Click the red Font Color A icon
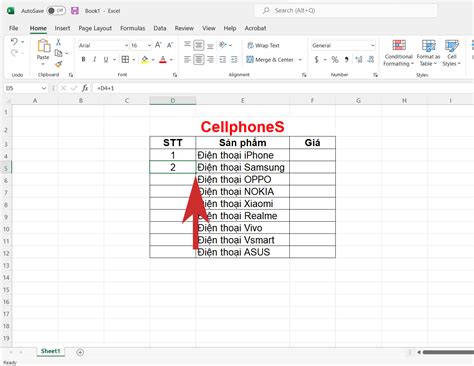The image size is (474, 366). coord(163,60)
